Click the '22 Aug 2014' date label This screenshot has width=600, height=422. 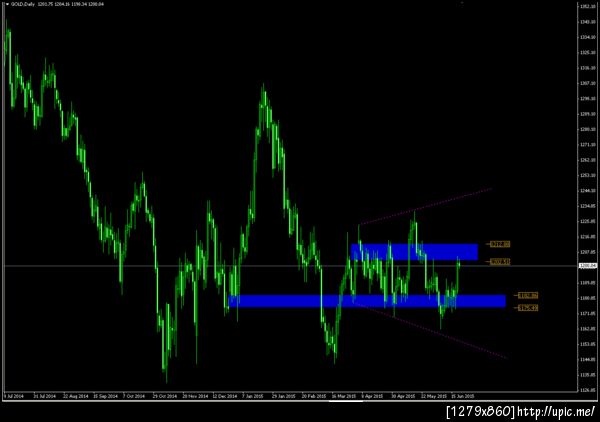tap(75, 396)
